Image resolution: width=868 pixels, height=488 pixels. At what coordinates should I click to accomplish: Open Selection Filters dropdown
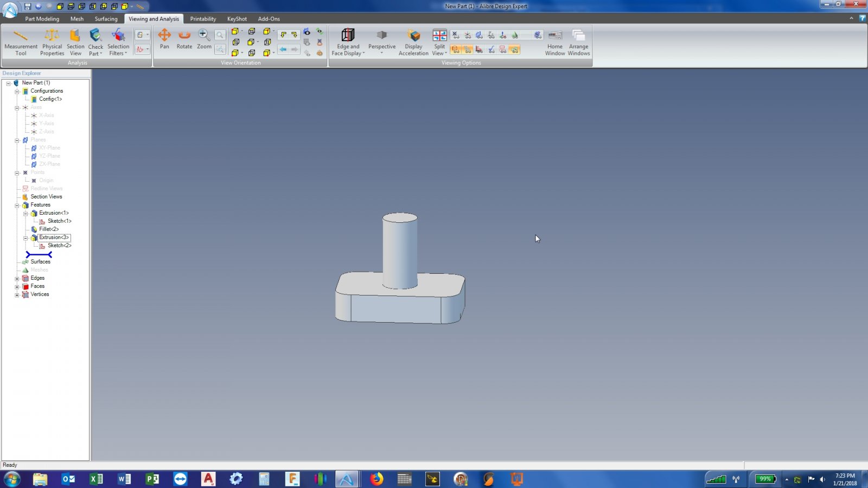tap(118, 42)
